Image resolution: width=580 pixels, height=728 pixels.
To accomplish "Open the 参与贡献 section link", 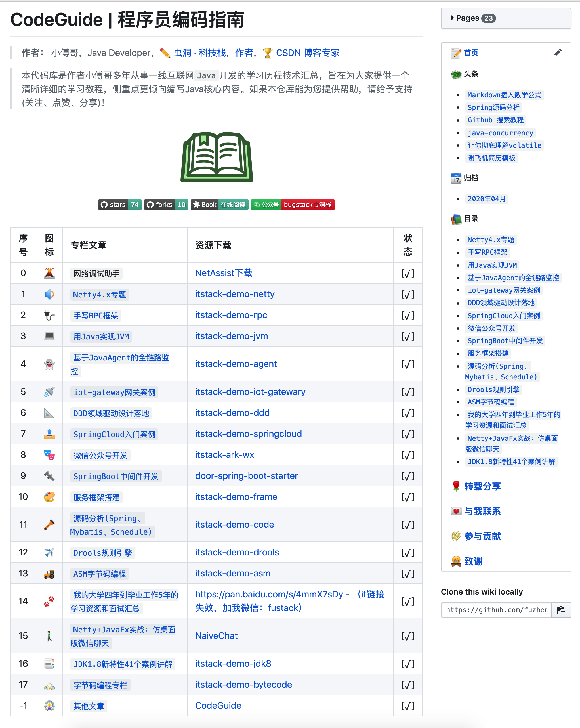I will coord(482,536).
